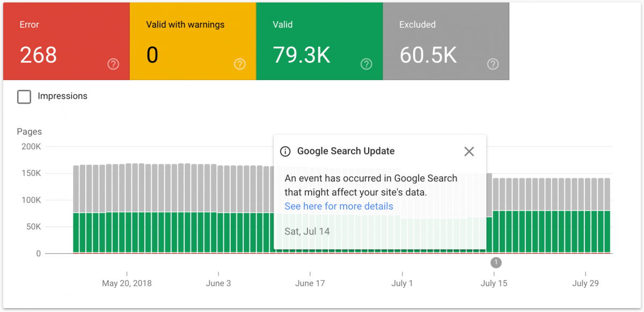Click the info icon in Google Search Update popup
The image size is (644, 312).
tap(286, 151)
